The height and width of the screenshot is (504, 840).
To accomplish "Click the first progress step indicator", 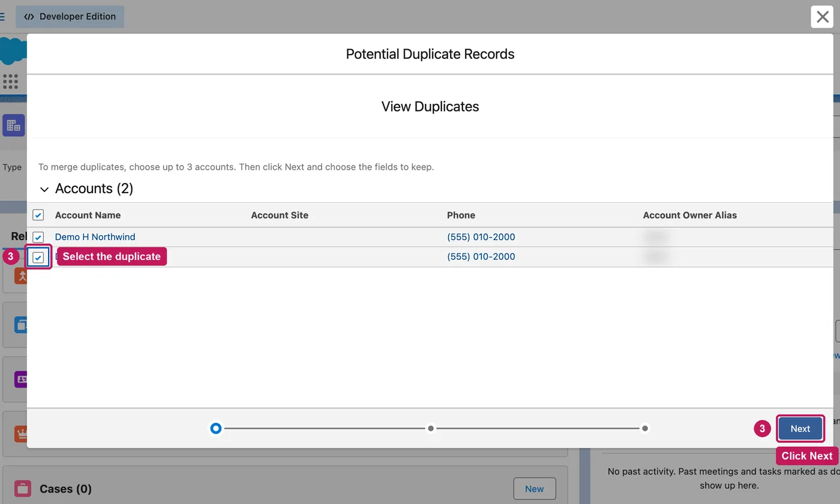I will (216, 428).
